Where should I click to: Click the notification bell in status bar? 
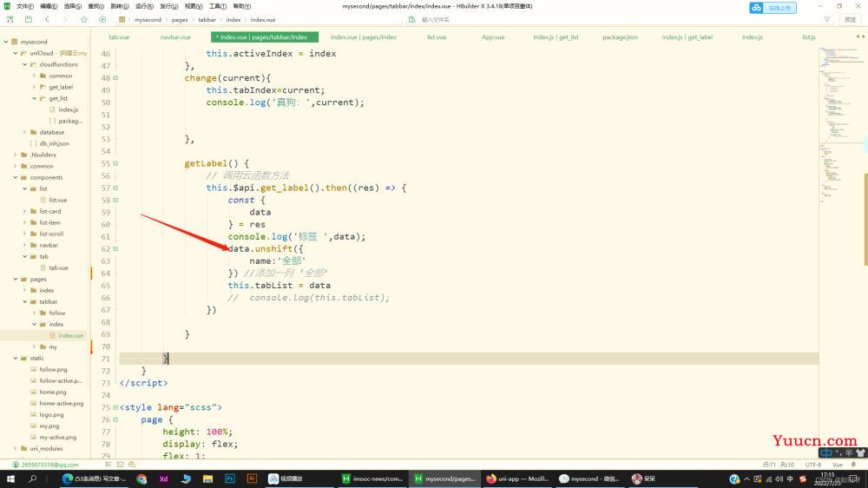point(853,465)
